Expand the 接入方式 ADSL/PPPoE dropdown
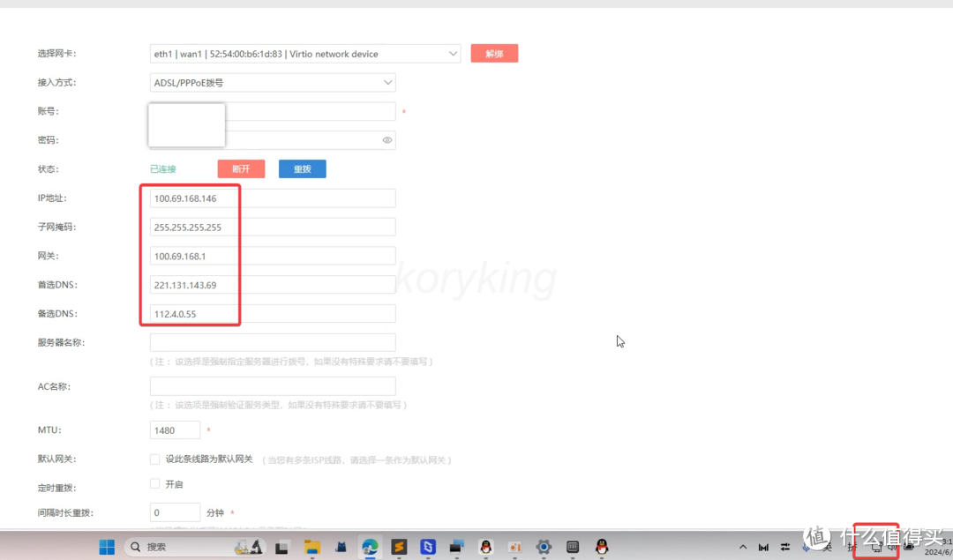Screen dimensions: 953x560 (x=273, y=83)
